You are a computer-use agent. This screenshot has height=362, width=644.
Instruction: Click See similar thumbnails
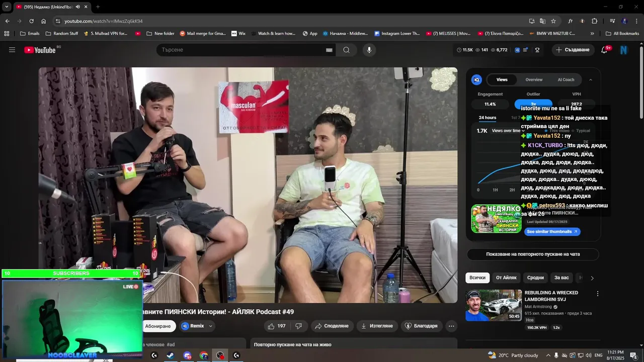tap(552, 232)
